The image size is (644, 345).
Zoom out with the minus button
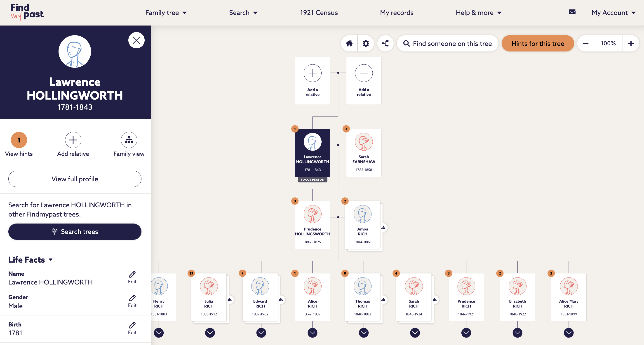(585, 44)
